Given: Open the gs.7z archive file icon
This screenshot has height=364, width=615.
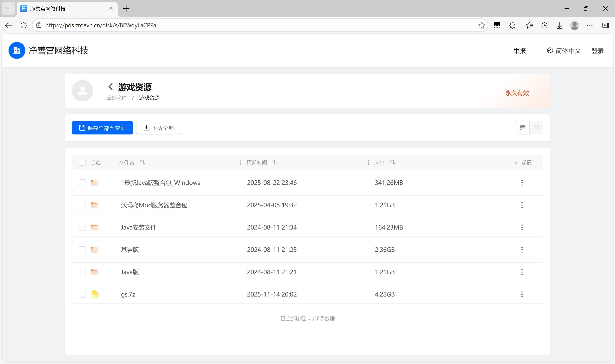Looking at the screenshot, I should (95, 294).
